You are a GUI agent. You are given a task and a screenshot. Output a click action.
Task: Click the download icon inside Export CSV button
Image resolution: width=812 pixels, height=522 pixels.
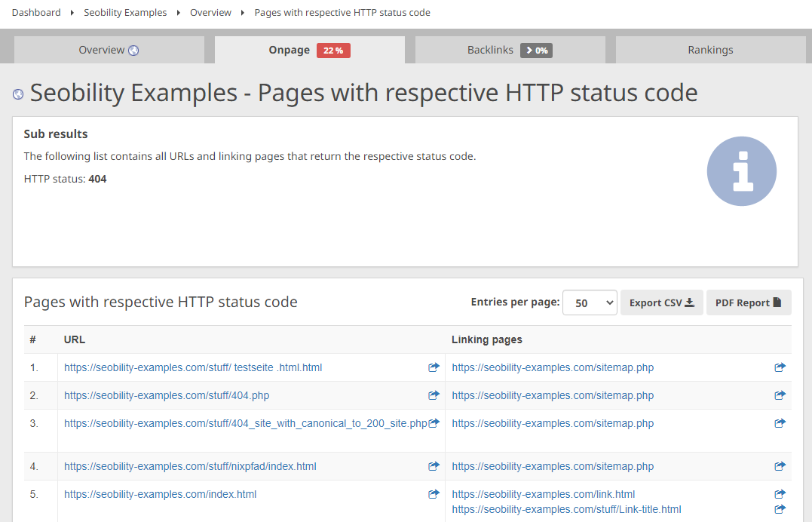pos(690,302)
